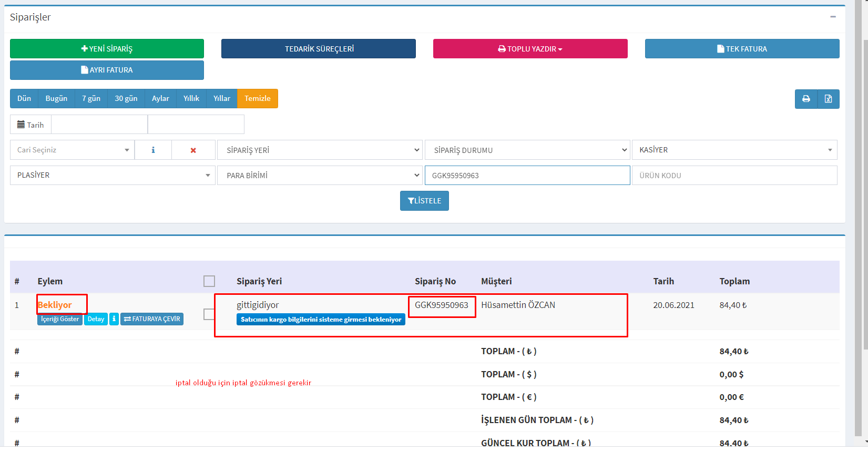Click the blue info icon in order row

(x=114, y=319)
